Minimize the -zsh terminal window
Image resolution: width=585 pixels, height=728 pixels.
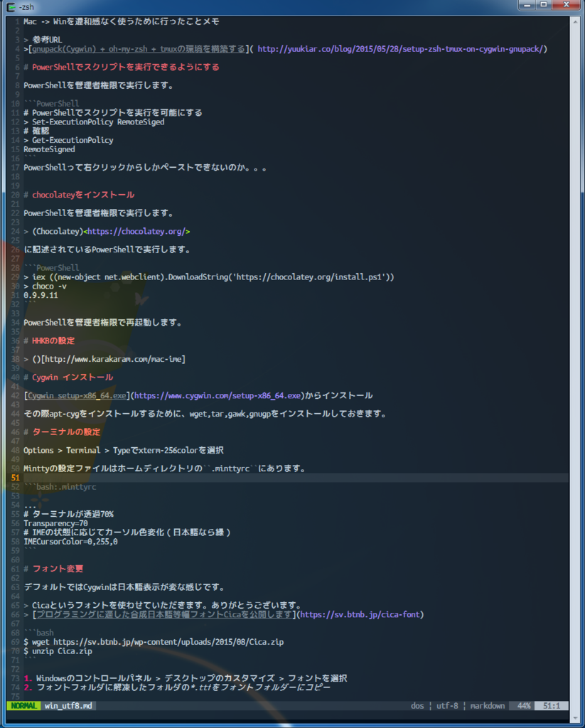(x=527, y=5)
